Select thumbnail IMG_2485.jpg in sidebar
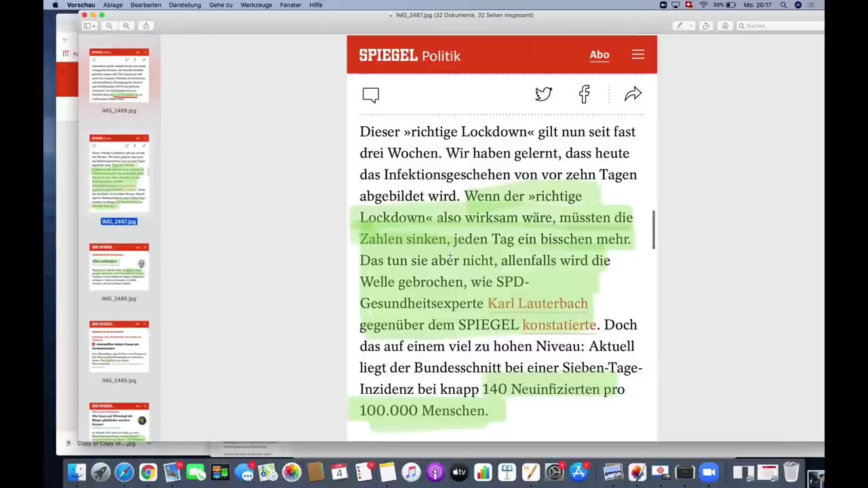 tap(119, 346)
